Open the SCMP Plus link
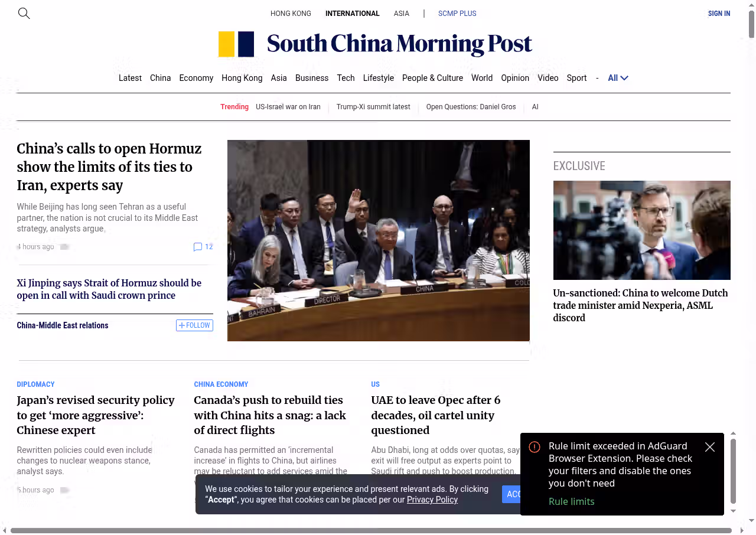 pos(457,14)
